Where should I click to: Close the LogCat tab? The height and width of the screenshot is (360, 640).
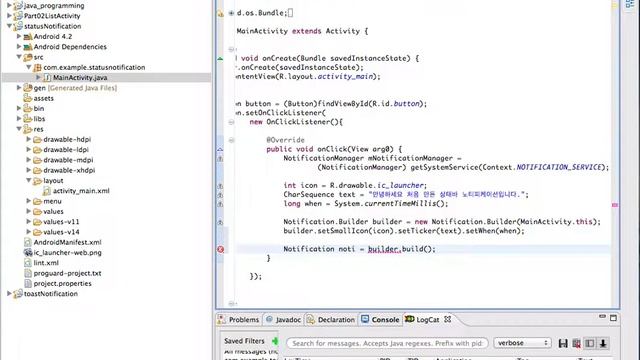coord(448,319)
